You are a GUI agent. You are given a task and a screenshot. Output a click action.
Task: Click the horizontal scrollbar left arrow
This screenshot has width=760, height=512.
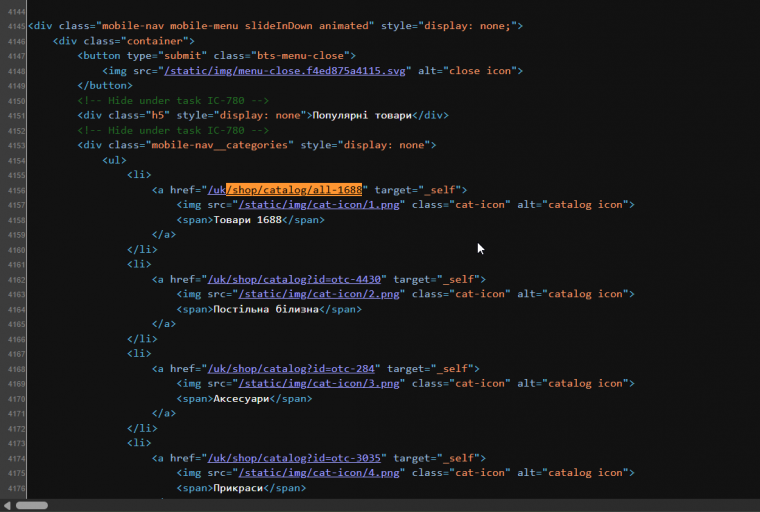[7, 505]
